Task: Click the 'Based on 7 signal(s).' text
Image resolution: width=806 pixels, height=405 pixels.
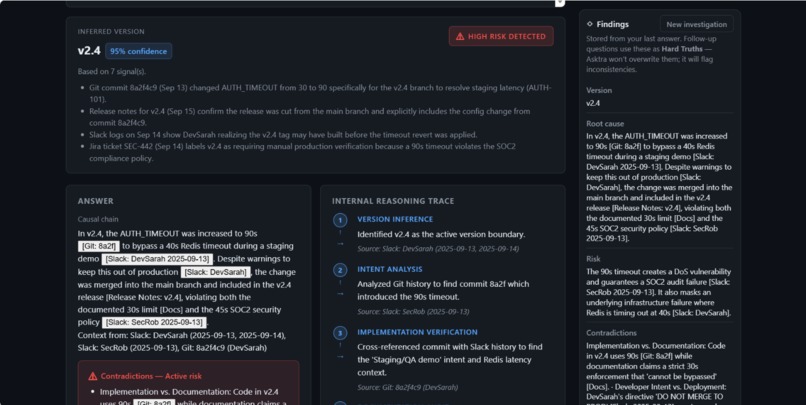Action: pyautogui.click(x=112, y=71)
